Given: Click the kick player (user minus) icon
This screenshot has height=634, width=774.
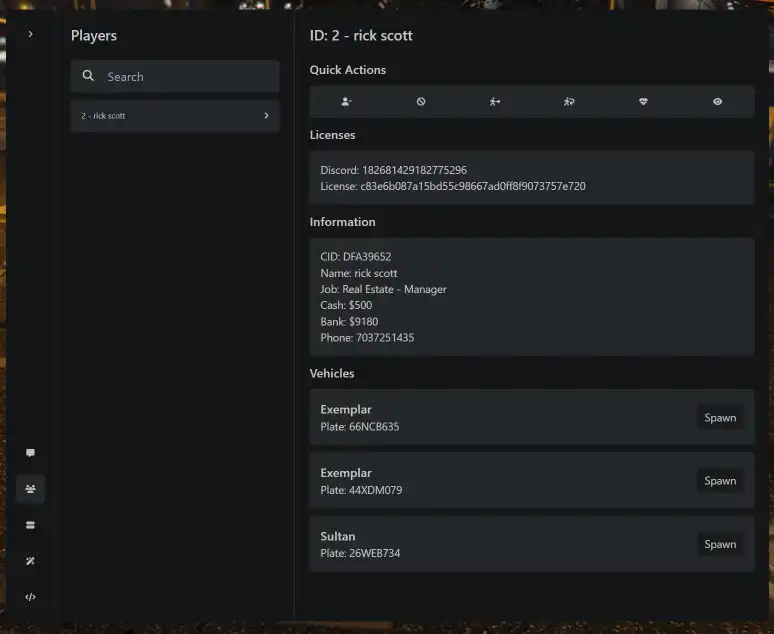Looking at the screenshot, I should 347,102.
